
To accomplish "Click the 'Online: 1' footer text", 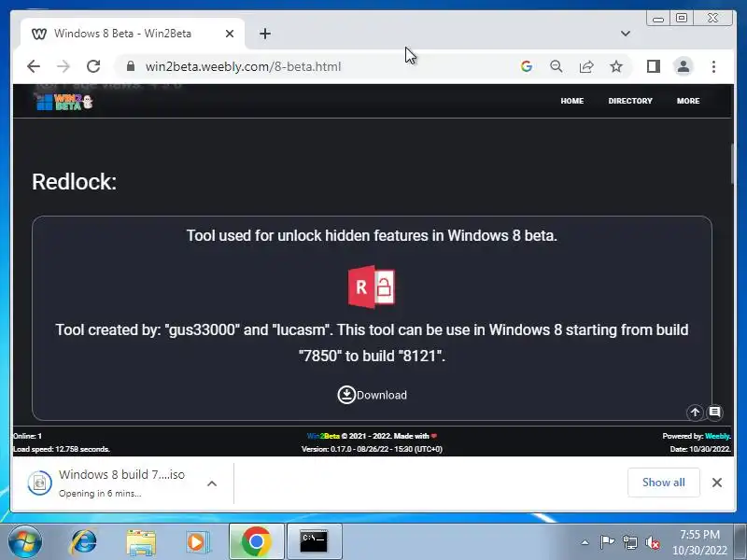I will (x=27, y=436).
